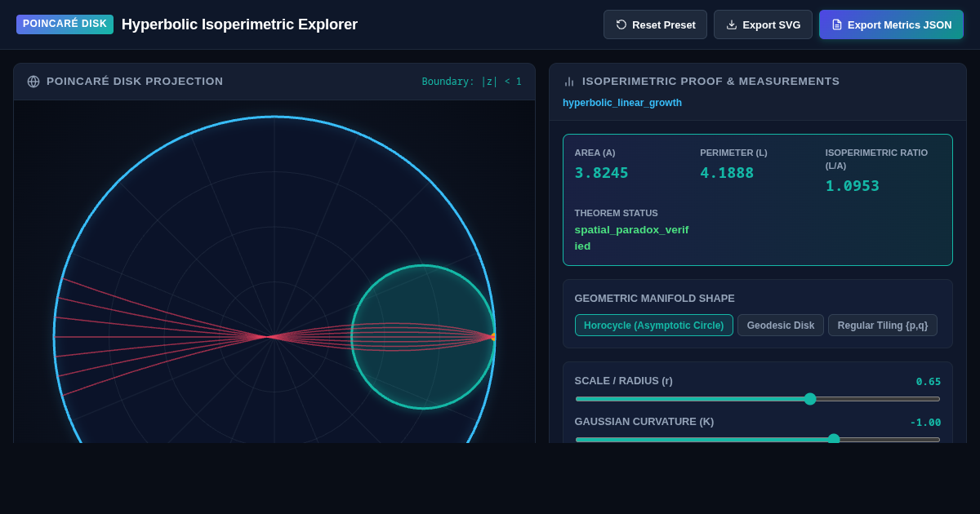Click the curvature value -1.00
This screenshot has width=980, height=514.
[x=925, y=423]
